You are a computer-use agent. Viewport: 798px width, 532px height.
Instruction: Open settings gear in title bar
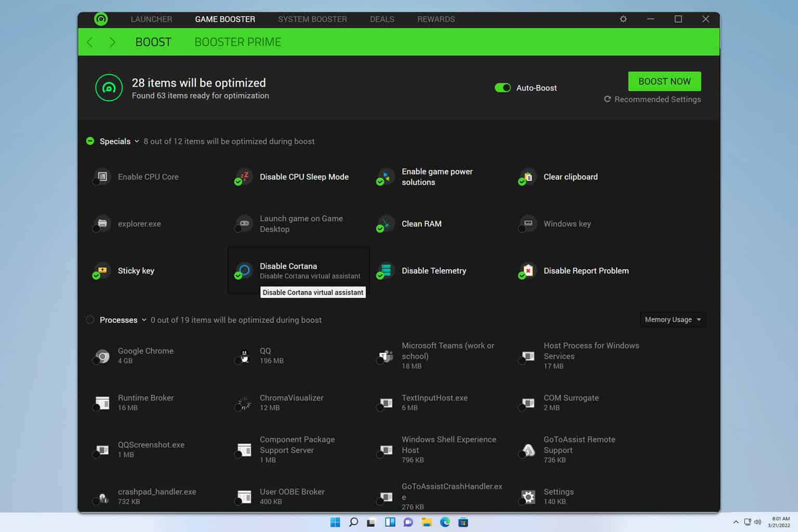pyautogui.click(x=623, y=19)
